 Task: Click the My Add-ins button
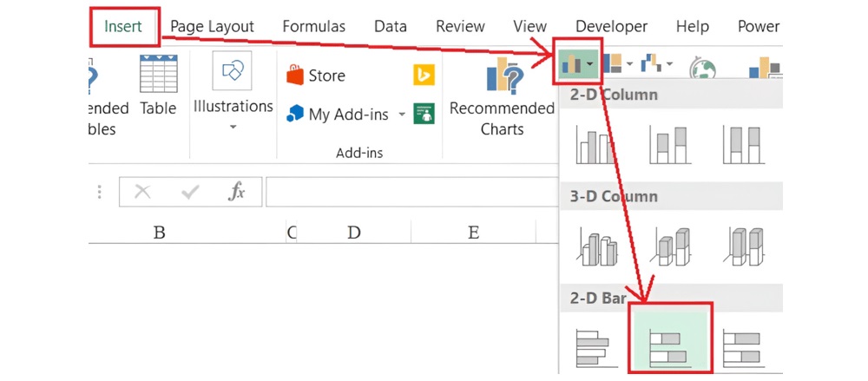tap(338, 115)
